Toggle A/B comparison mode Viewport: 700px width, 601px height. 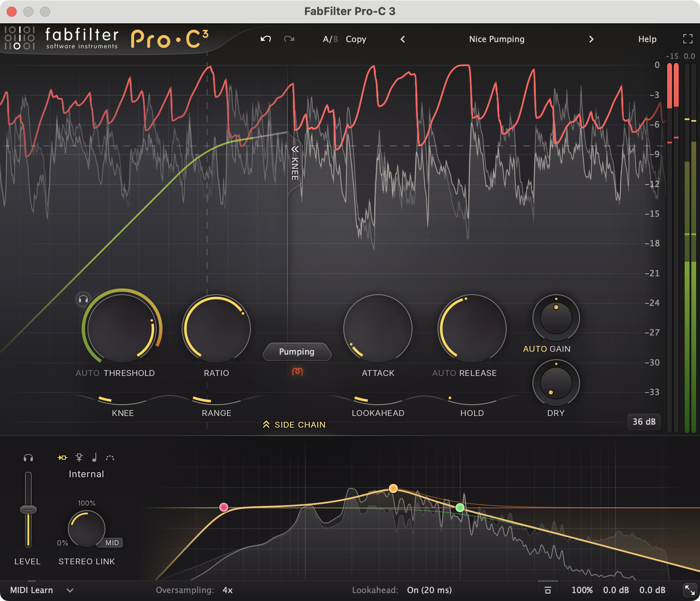tap(330, 39)
